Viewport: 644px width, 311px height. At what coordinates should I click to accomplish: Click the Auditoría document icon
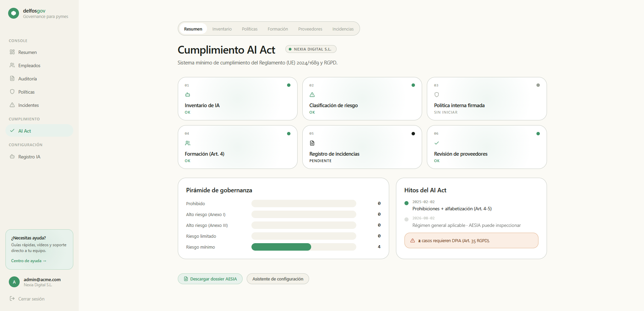(12, 78)
